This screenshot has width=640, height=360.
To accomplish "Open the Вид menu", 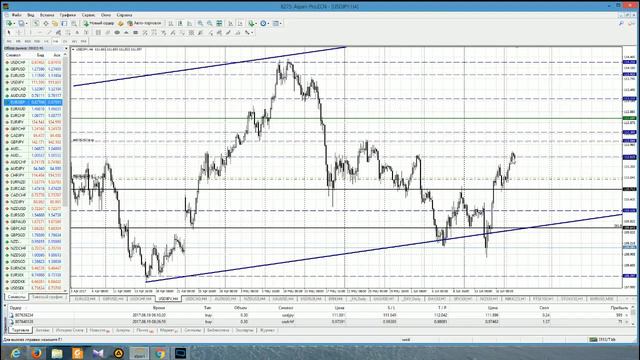I will click(31, 15).
